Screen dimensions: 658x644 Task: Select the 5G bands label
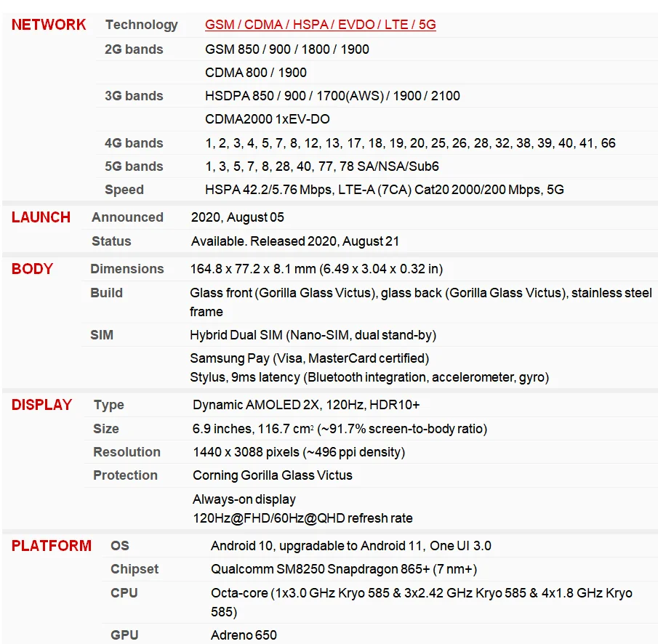134,166
